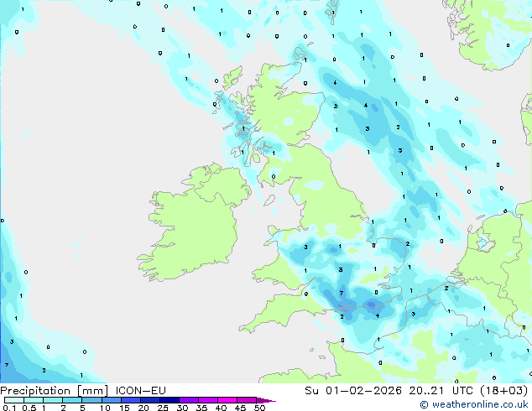Click the legend label '25'
532x411 pixels.
163,408
